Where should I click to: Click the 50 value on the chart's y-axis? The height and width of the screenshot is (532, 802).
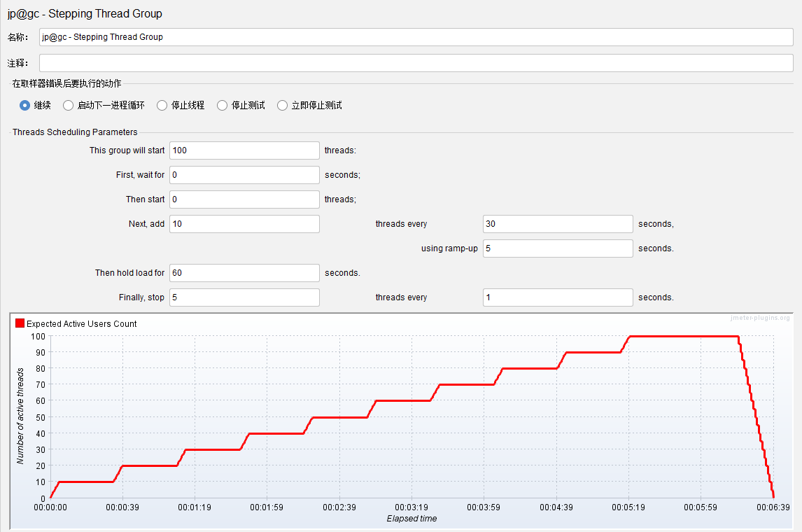click(41, 417)
